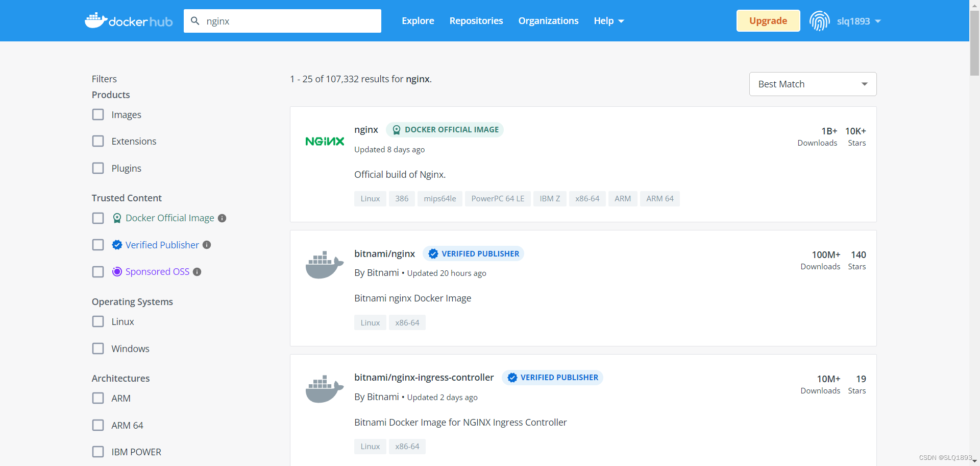Screen dimensions: 980x466
Task: Click the NGINX logo thumbnail
Action: (x=325, y=142)
